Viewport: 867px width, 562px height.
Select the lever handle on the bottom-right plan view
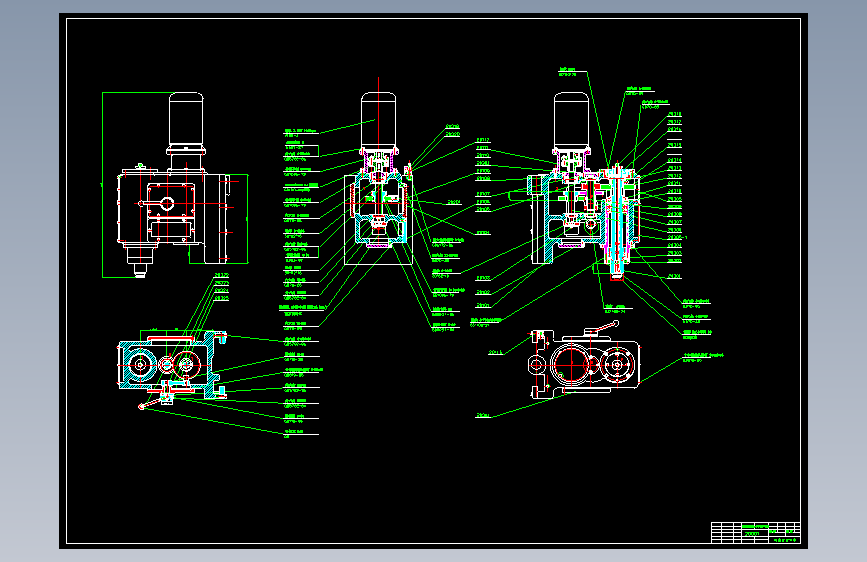[601, 328]
